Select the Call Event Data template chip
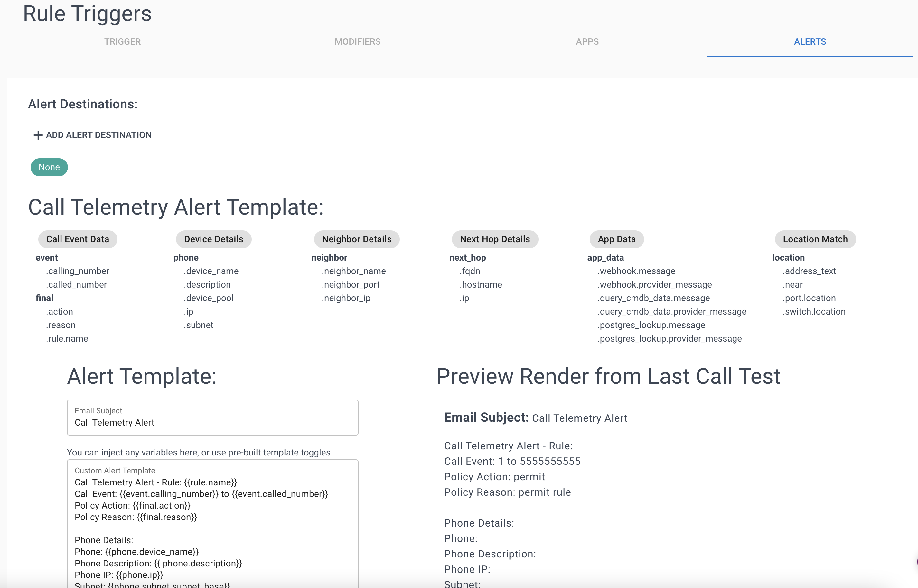 [x=78, y=239]
